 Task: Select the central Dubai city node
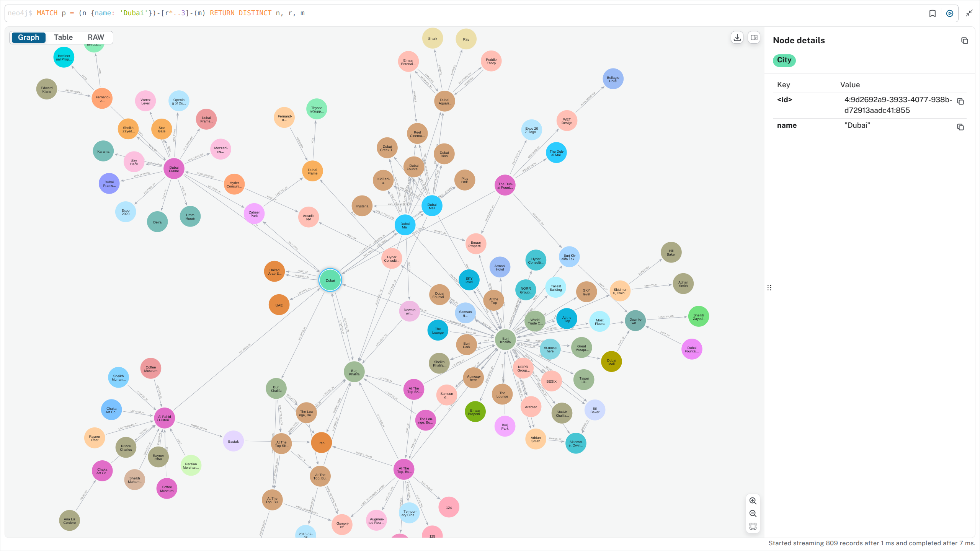330,280
